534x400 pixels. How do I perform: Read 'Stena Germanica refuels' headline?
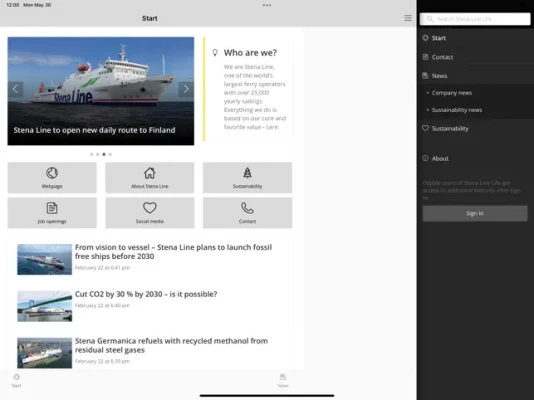click(x=171, y=345)
